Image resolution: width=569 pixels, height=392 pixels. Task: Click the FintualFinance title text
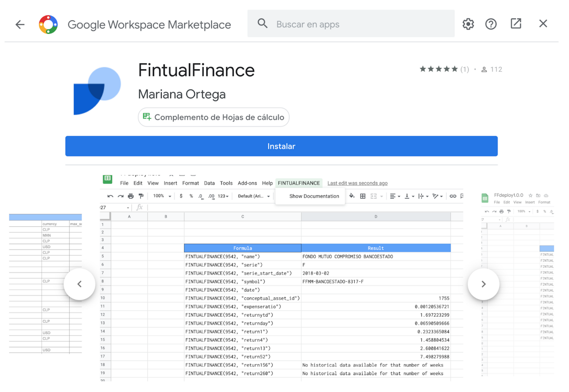click(x=196, y=70)
